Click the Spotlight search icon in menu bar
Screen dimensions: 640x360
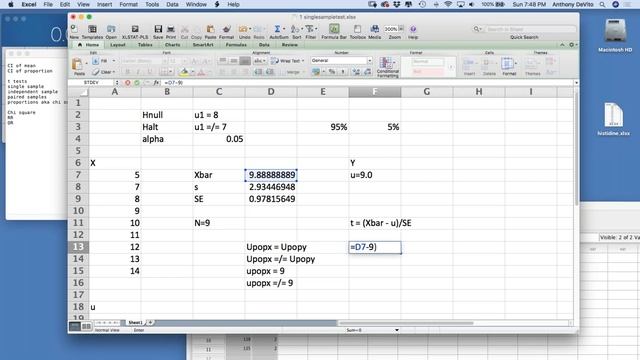tap(602, 4)
